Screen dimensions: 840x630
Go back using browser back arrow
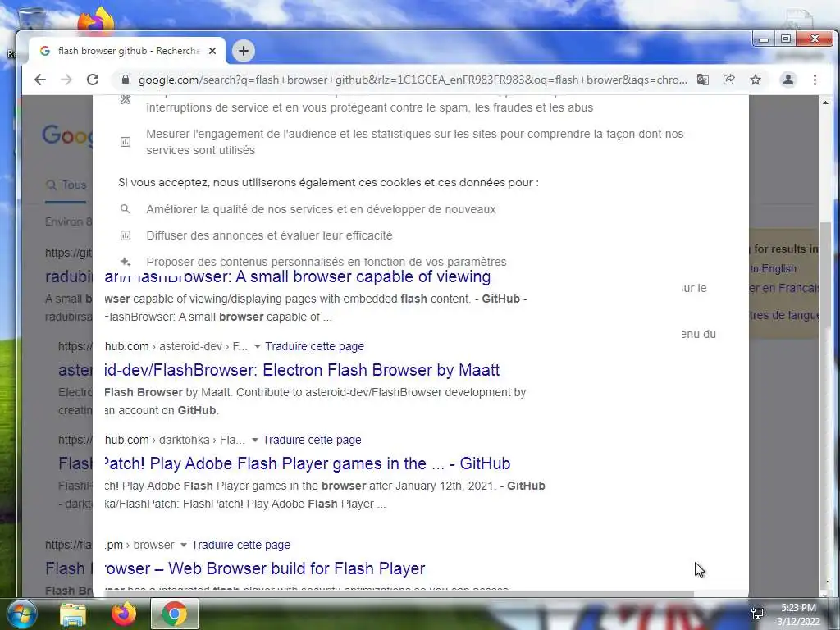(x=40, y=80)
